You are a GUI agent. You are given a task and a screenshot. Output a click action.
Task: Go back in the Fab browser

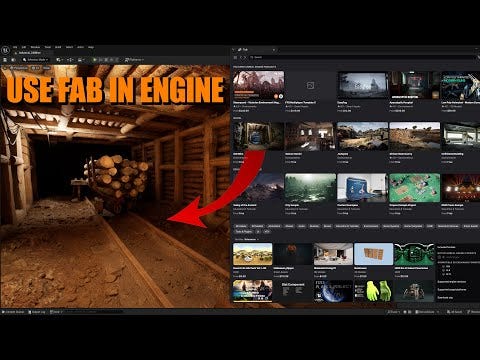click(x=241, y=57)
